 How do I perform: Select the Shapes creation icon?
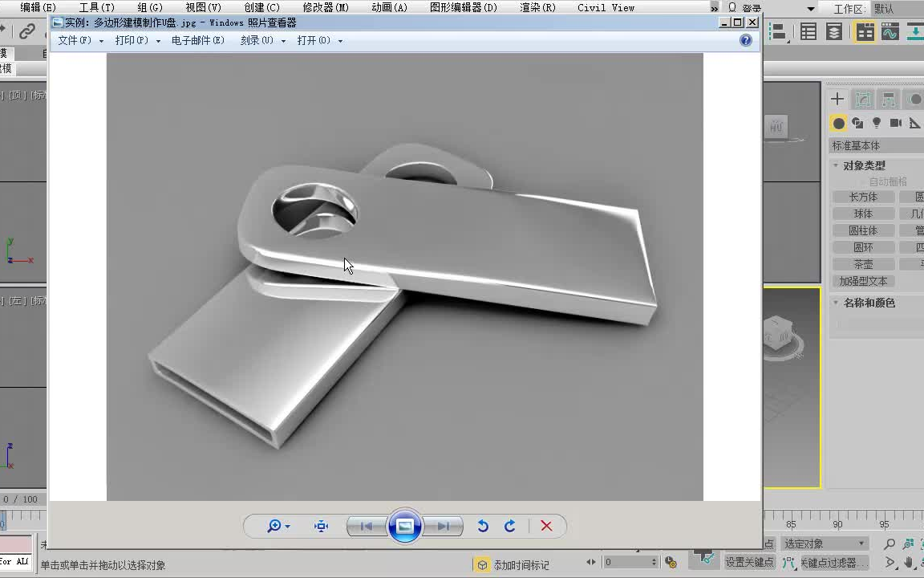(857, 124)
